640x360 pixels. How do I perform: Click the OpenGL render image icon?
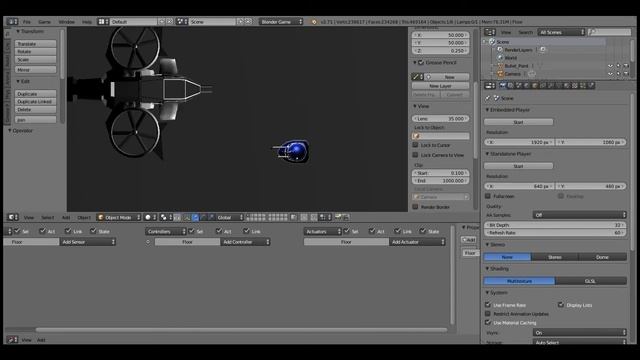(x=338, y=217)
